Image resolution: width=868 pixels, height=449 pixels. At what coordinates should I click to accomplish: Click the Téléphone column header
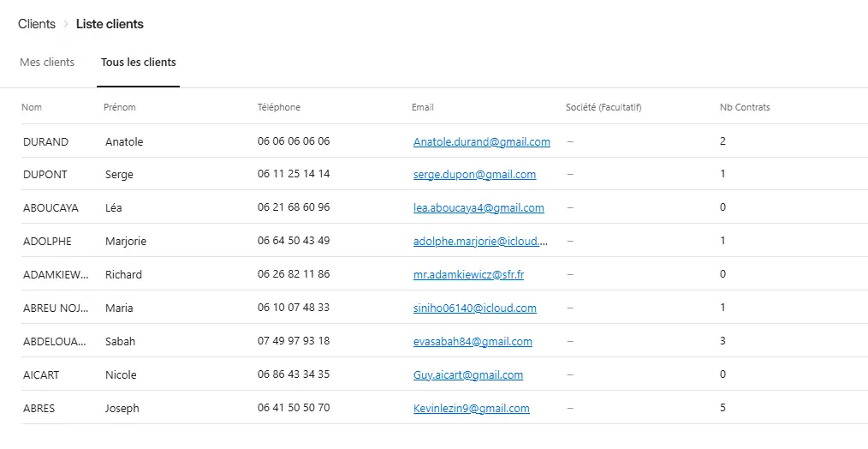pyautogui.click(x=278, y=108)
